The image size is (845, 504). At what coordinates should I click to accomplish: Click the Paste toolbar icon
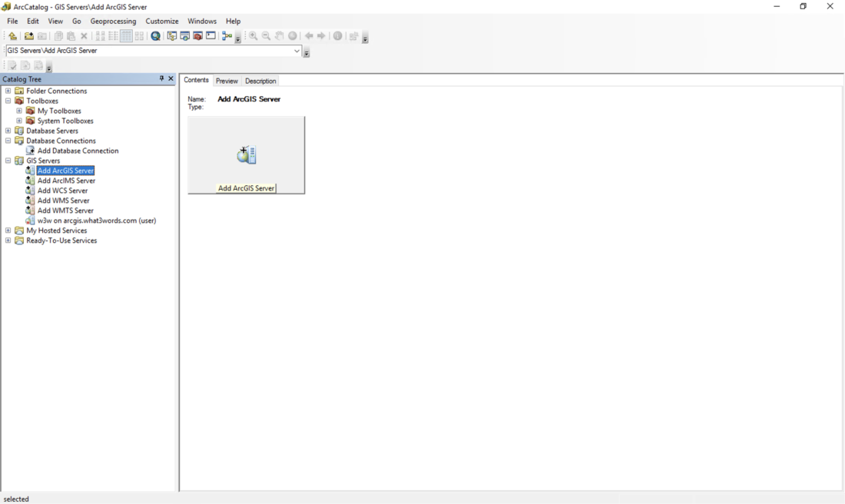click(71, 36)
